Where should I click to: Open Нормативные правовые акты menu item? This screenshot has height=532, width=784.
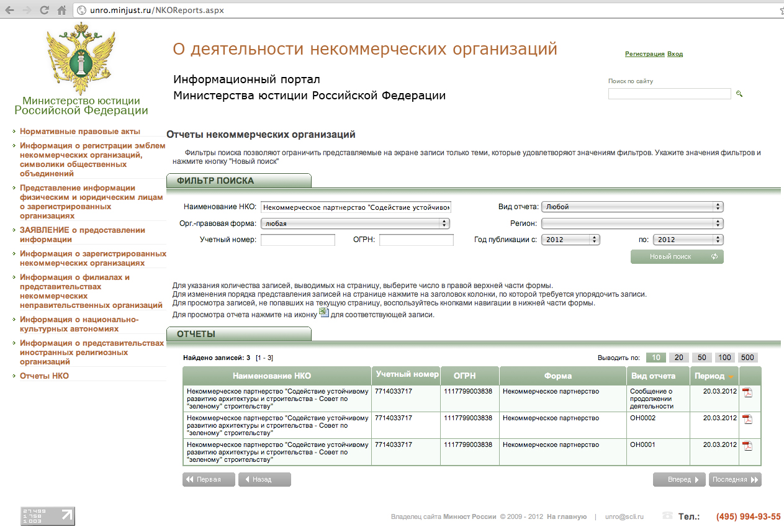click(80, 132)
